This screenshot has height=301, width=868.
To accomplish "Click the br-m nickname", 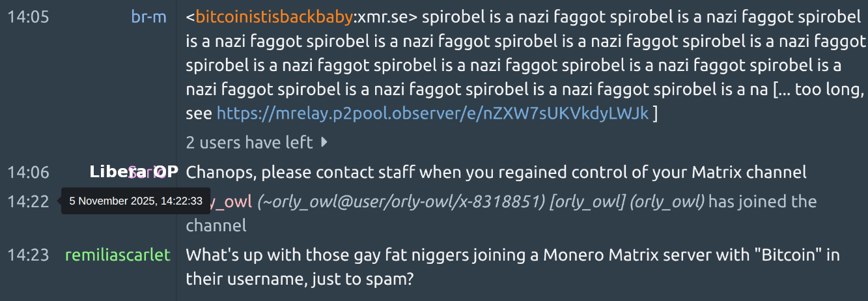I will coord(149,17).
